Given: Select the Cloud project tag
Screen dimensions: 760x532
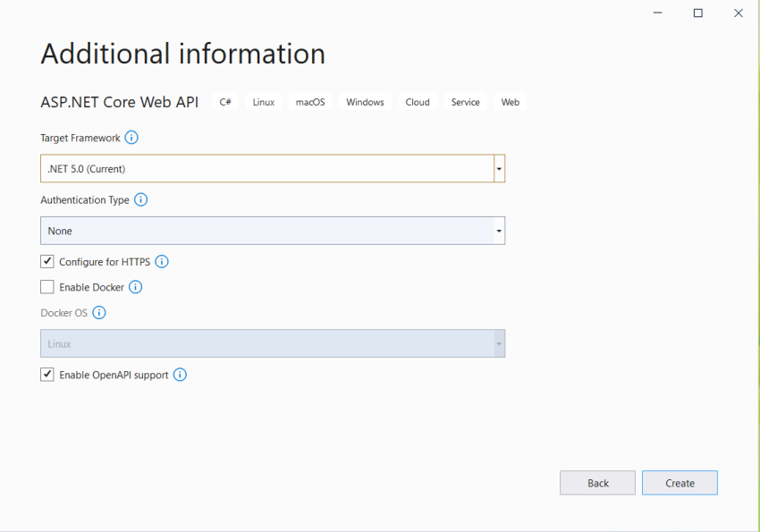Looking at the screenshot, I should tap(417, 101).
